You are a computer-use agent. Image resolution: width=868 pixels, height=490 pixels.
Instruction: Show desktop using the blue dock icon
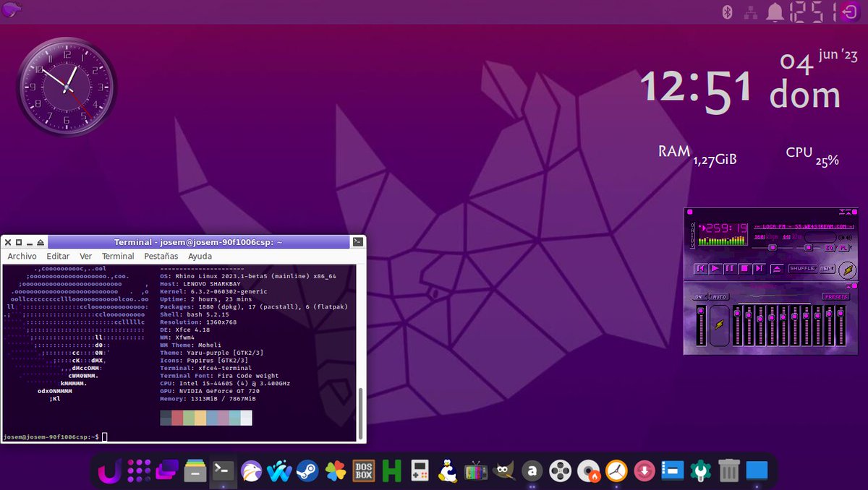click(757, 472)
